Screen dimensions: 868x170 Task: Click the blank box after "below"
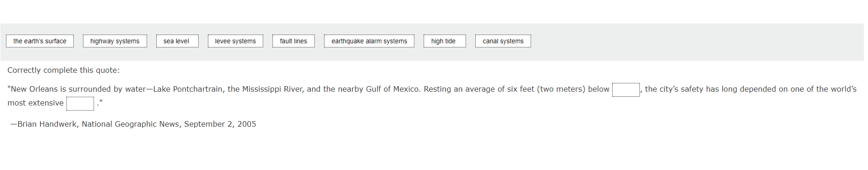pos(626,89)
